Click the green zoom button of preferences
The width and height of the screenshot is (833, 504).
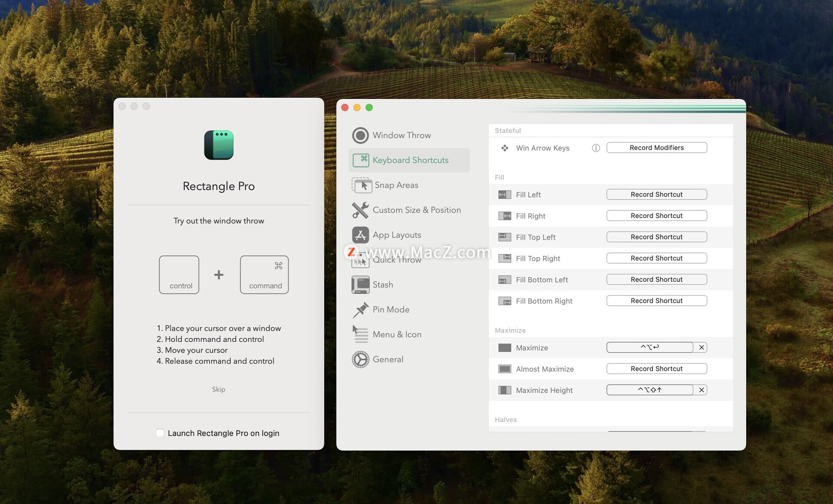pyautogui.click(x=369, y=108)
